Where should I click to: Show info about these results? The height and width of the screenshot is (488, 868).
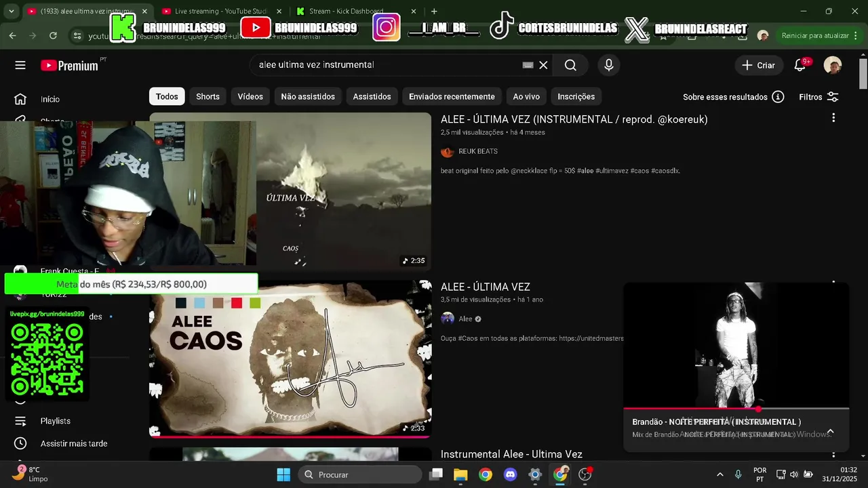[x=778, y=97]
